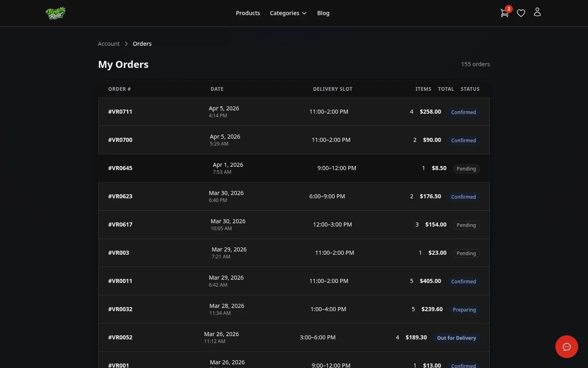Select the person icon top right

click(537, 13)
